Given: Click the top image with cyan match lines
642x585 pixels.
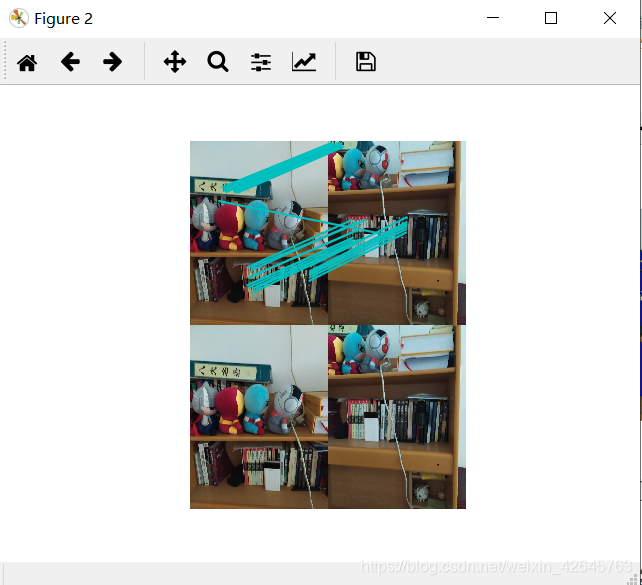Looking at the screenshot, I should coord(328,233).
